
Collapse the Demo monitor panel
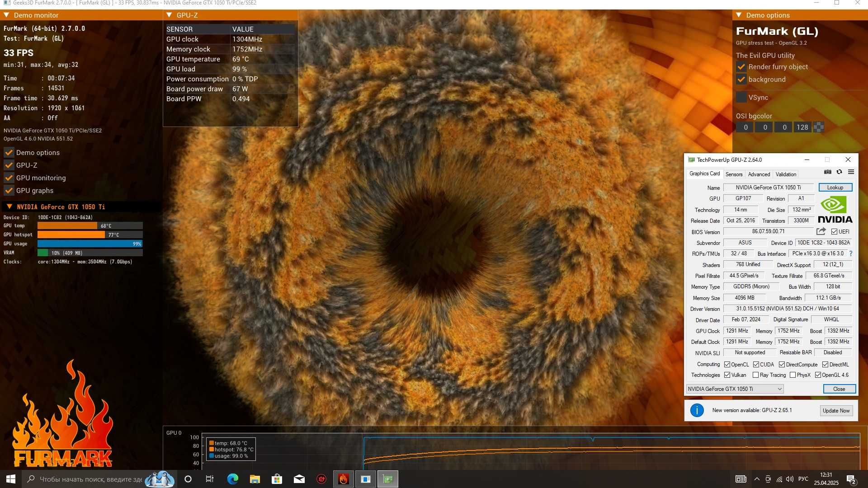point(6,15)
